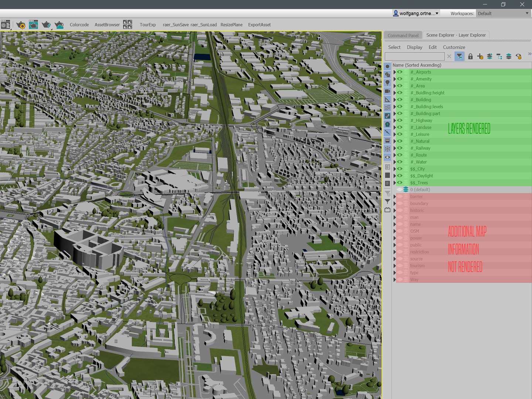Viewport: 532px width, 399px height.
Task: Toggle the Display Containers filter icon
Action: 387,141
